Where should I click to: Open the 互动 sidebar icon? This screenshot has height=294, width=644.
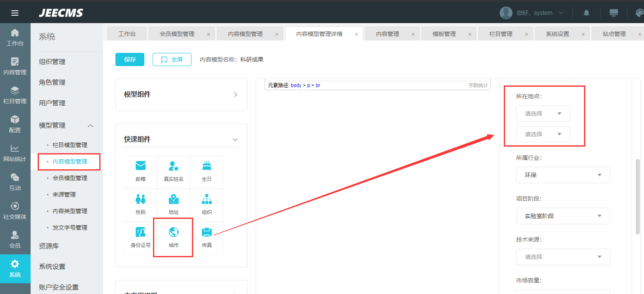pos(15,182)
